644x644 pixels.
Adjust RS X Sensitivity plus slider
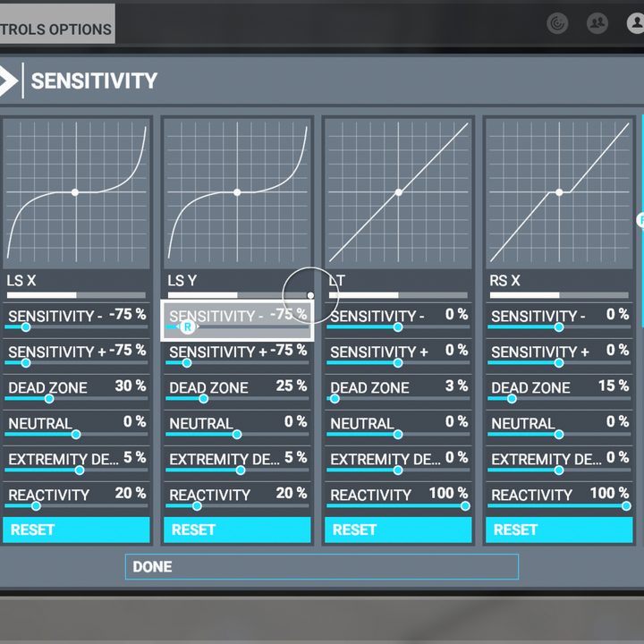click(x=559, y=362)
